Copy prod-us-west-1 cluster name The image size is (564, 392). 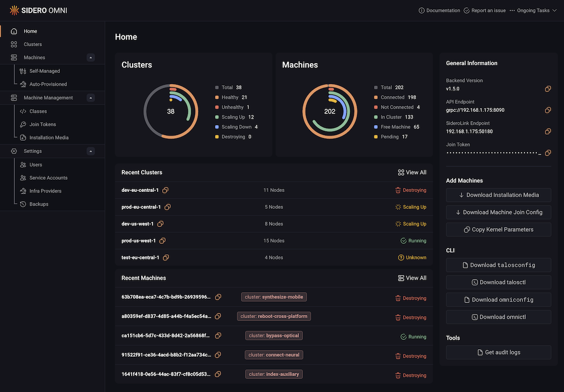click(x=163, y=241)
